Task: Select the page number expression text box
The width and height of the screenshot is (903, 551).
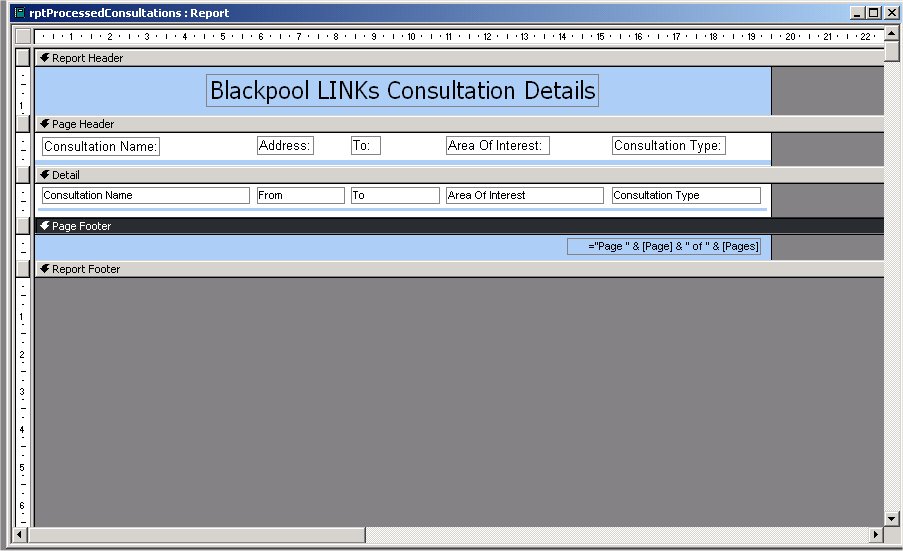Action: click(663, 246)
